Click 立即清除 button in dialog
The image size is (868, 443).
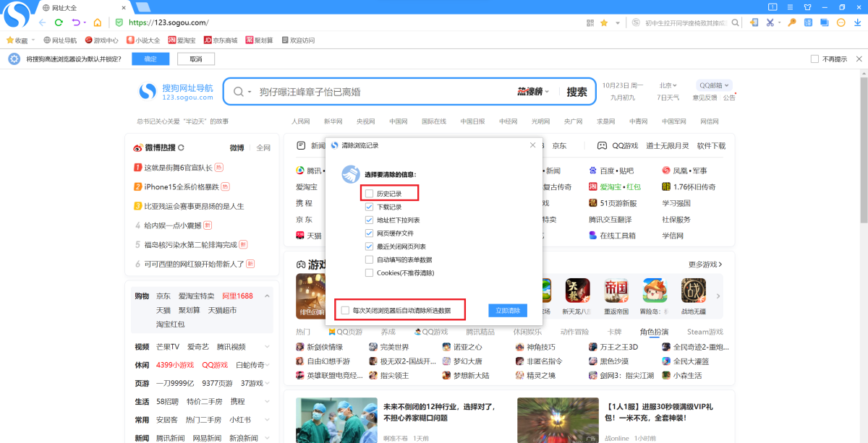(x=508, y=310)
